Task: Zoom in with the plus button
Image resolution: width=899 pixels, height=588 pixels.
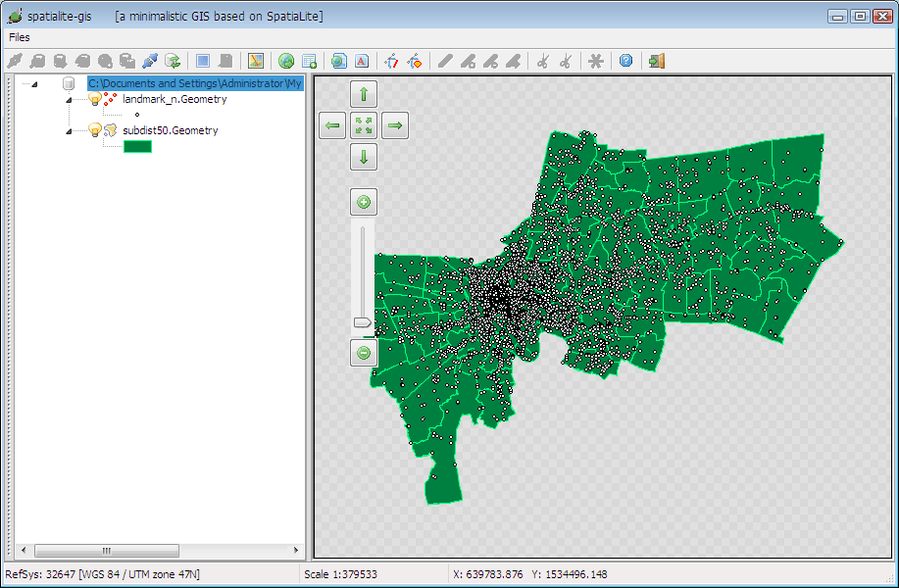Action: pos(364,203)
